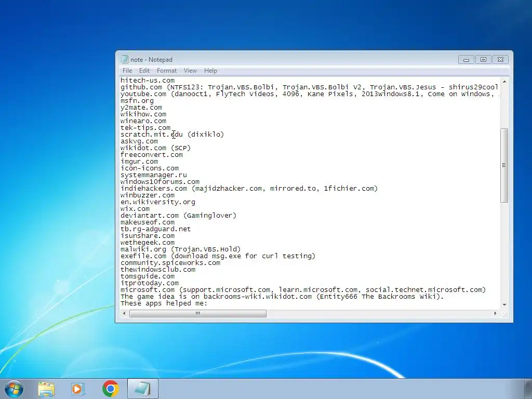Launch Windows Media Player from taskbar
Viewport: 532px width, 399px height.
(x=78, y=389)
